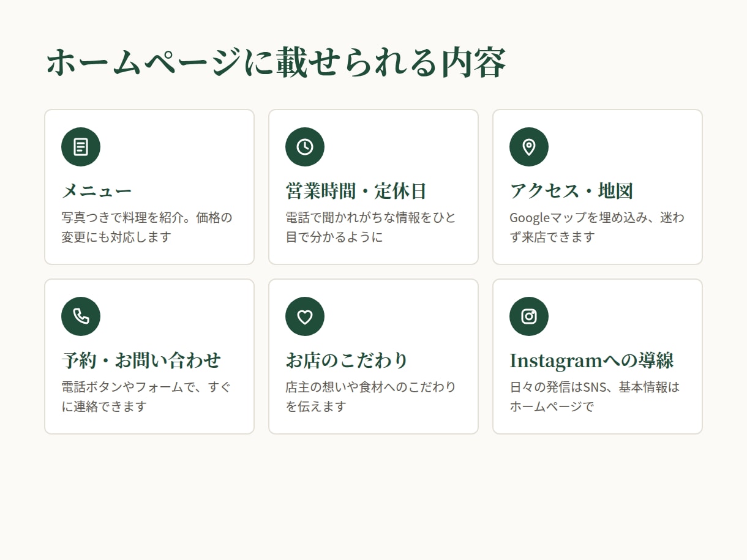This screenshot has height=560, width=747.
Task: Click the SNS and basic info description
Action: point(595,397)
